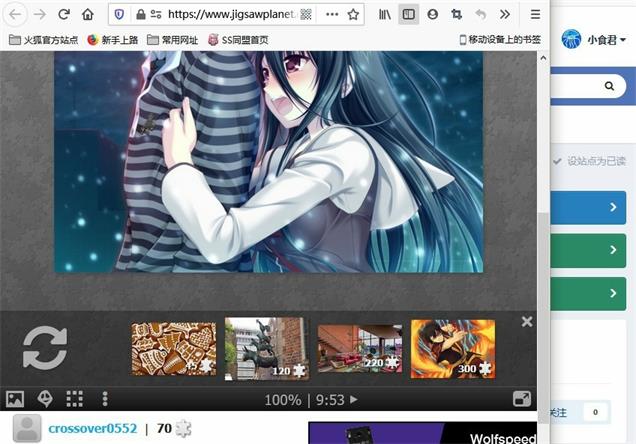Open crossover0552 user profile link
Viewport: 636px width, 444px height.
pyautogui.click(x=93, y=429)
